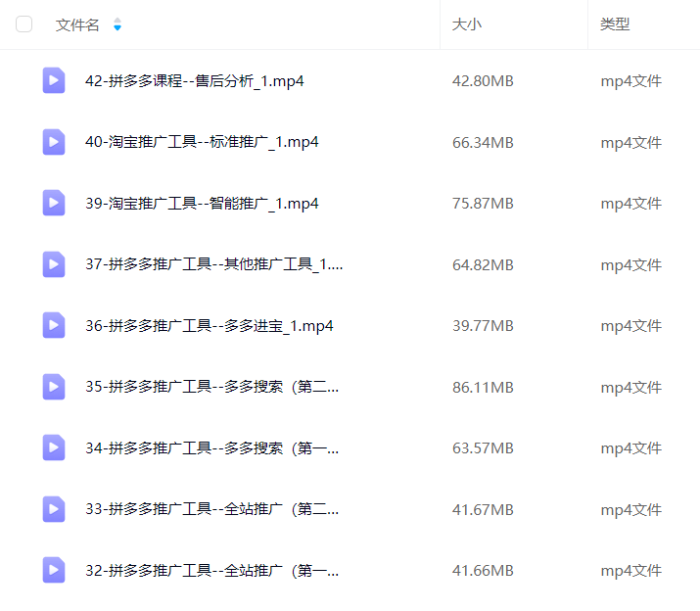The height and width of the screenshot is (611, 700).
Task: Click mp4文件 type in the 66.34MB row
Action: (630, 143)
